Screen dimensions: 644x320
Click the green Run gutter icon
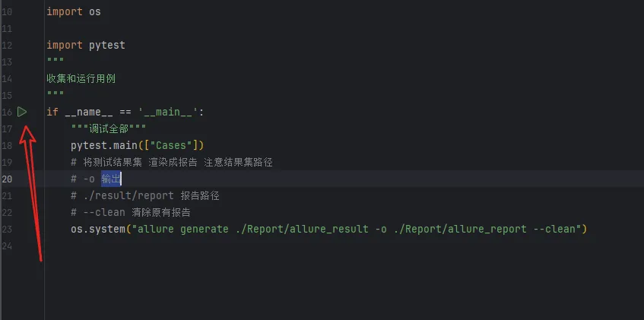tap(23, 112)
